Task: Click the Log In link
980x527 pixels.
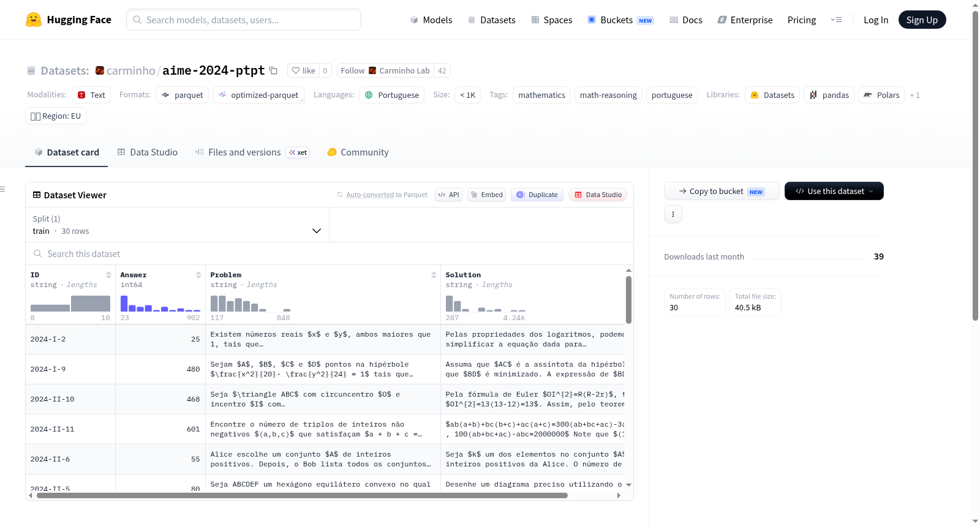Action: pos(876,20)
